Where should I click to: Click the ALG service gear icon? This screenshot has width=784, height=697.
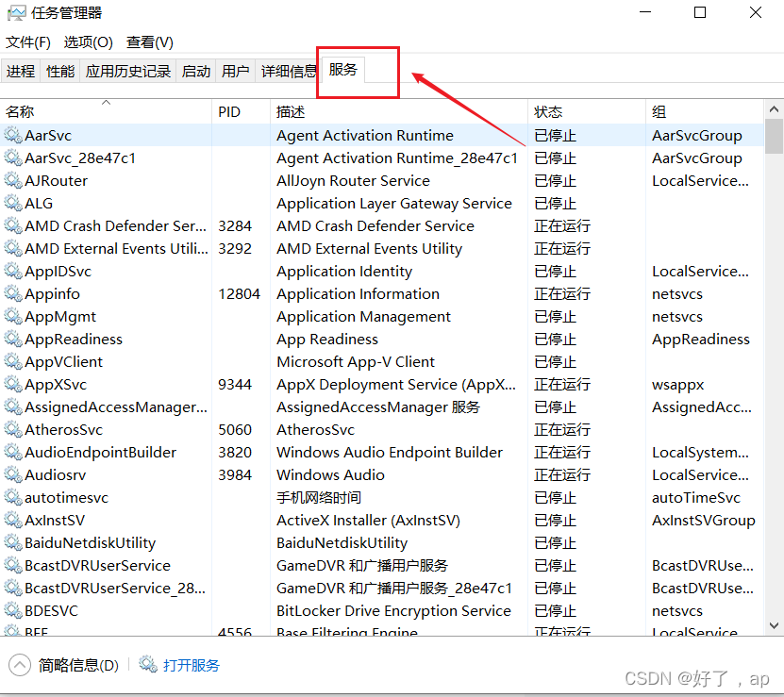click(x=13, y=203)
